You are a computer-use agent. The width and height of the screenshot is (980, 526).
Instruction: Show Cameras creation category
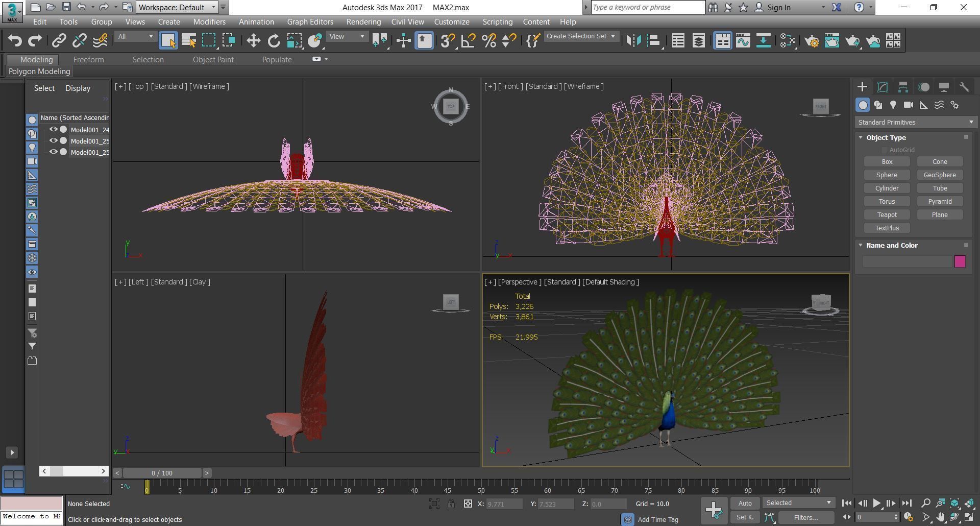(909, 105)
